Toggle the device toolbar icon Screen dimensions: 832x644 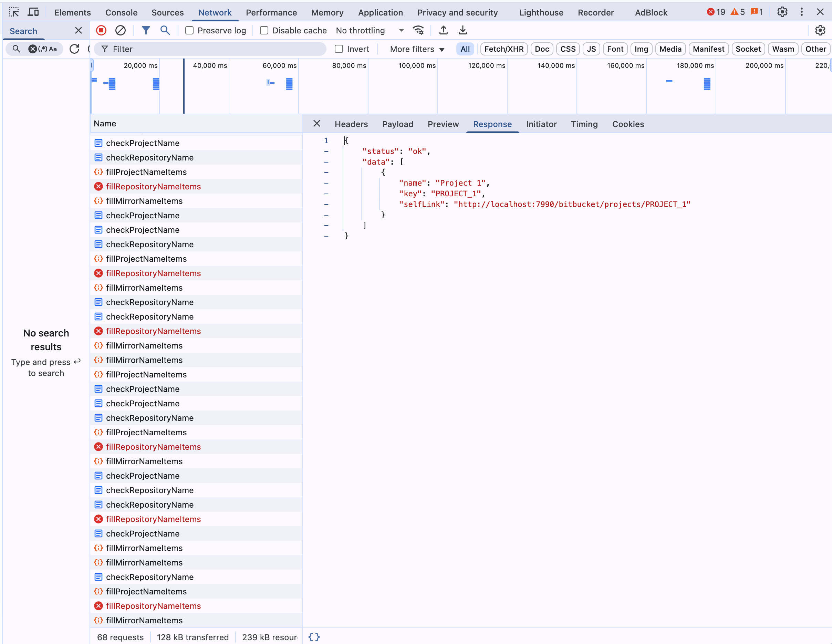33,12
